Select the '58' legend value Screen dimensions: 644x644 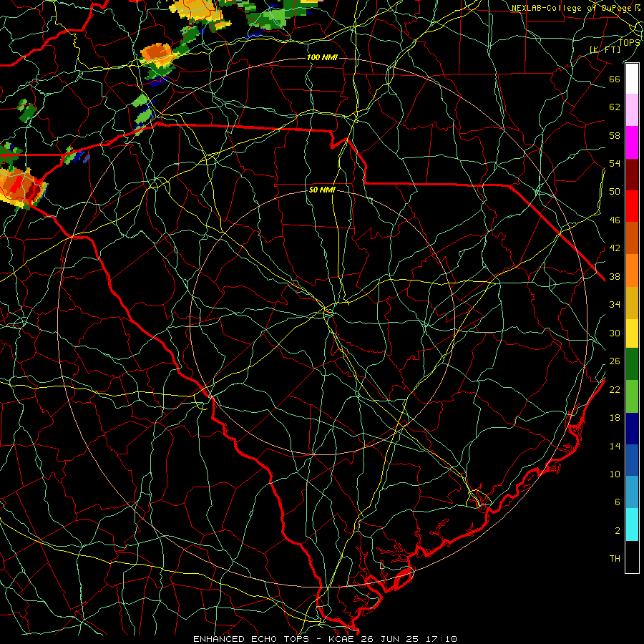(x=615, y=135)
